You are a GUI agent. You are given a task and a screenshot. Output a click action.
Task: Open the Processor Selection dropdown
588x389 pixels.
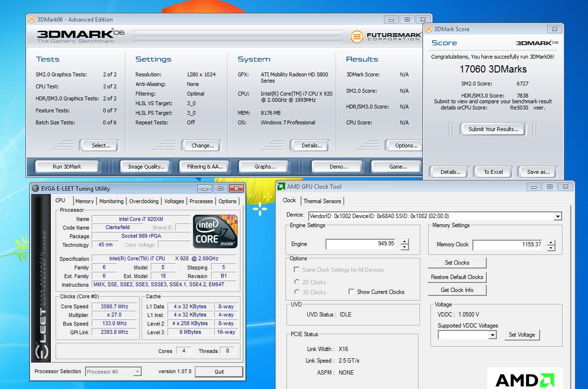(137, 372)
